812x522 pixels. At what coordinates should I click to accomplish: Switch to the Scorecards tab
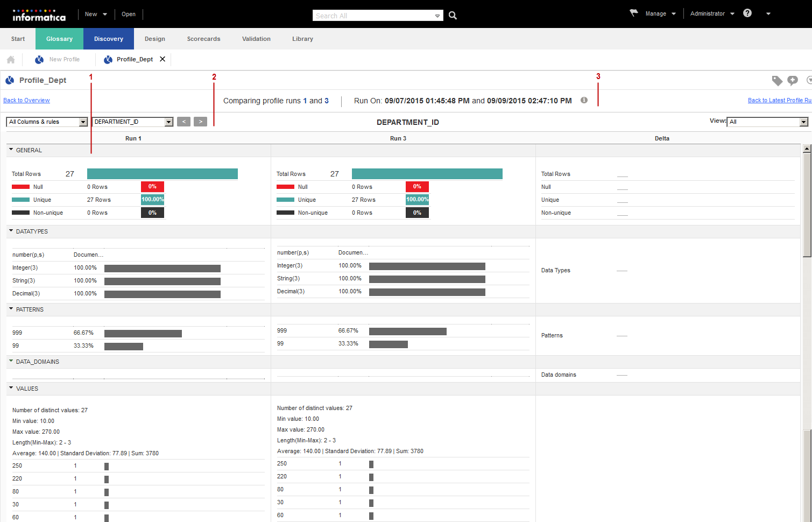(x=203, y=39)
